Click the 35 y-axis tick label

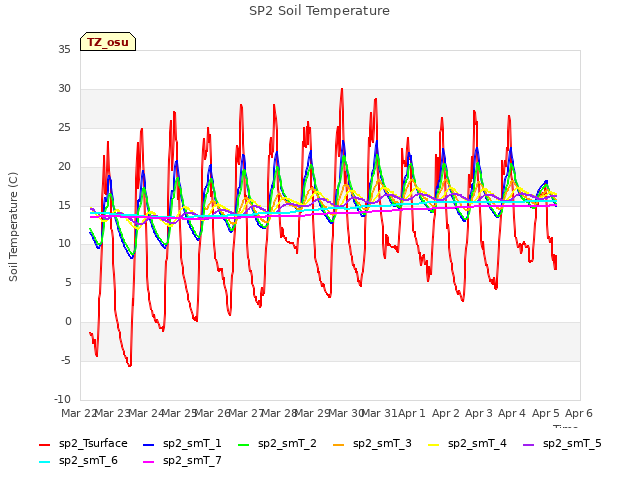point(64,49)
